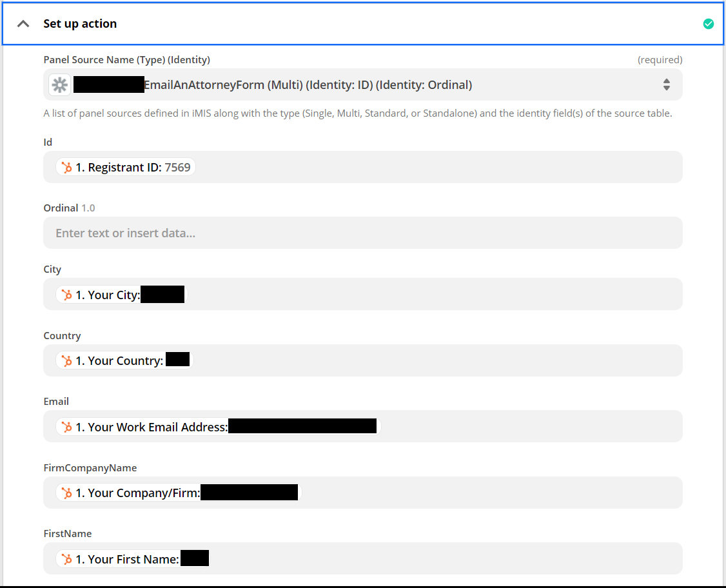The height and width of the screenshot is (588, 726).
Task: Click HubSpot icon in Company/Firm pill
Action: point(66,493)
